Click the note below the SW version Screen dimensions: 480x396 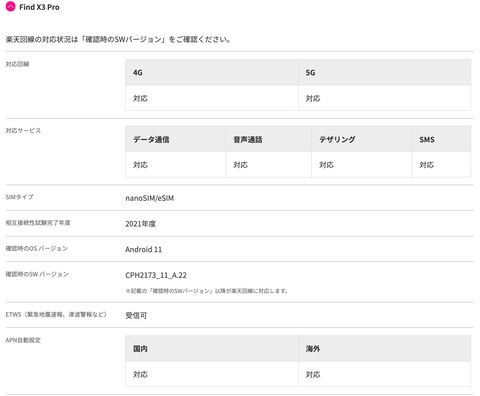click(207, 291)
